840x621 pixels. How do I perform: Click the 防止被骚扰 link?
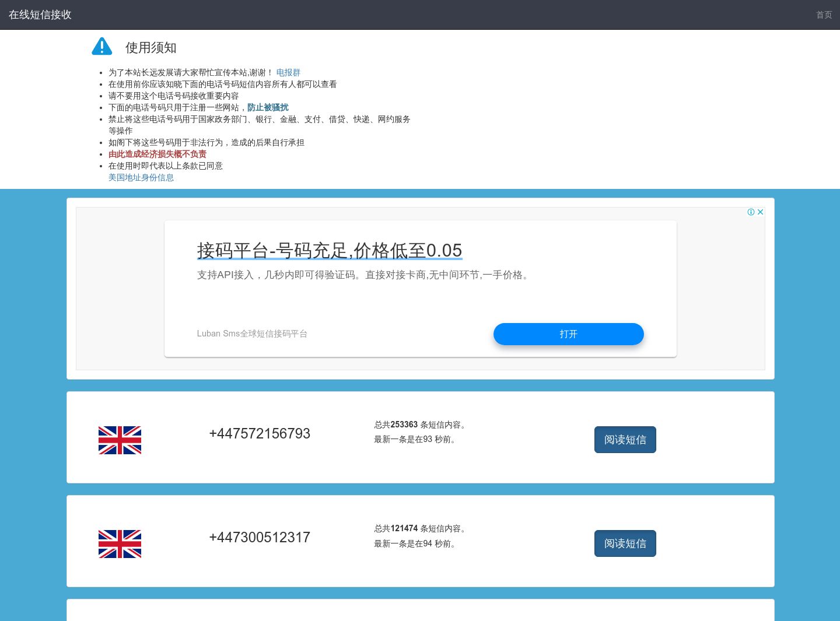pyautogui.click(x=268, y=107)
